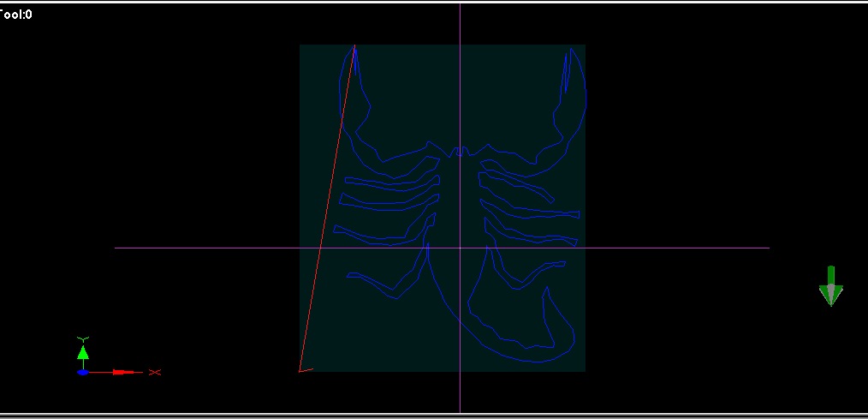Image resolution: width=868 pixels, height=419 pixels.
Task: Click the red rapid-move line in toolpath
Action: pyautogui.click(x=327, y=208)
